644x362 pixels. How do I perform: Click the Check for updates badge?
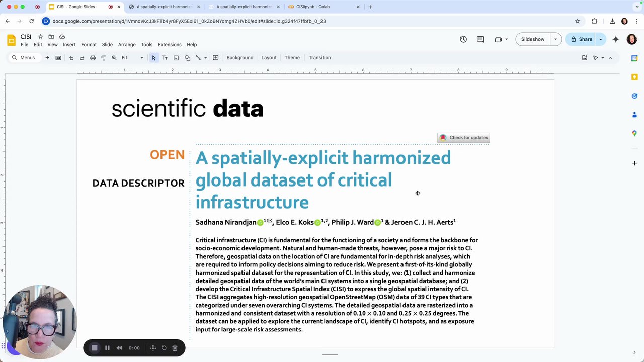click(x=463, y=138)
